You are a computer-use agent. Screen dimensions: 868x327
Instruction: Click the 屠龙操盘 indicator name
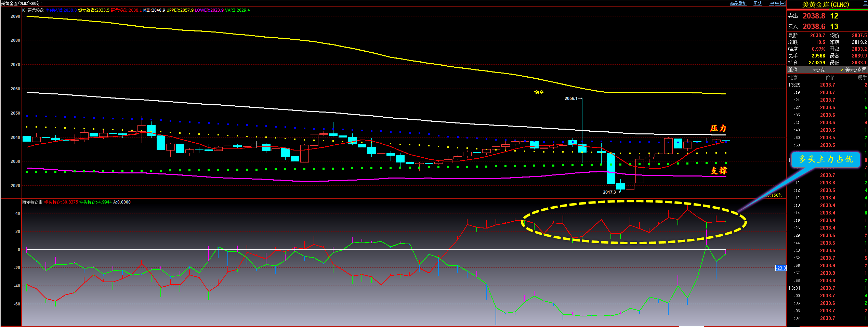pos(36,10)
